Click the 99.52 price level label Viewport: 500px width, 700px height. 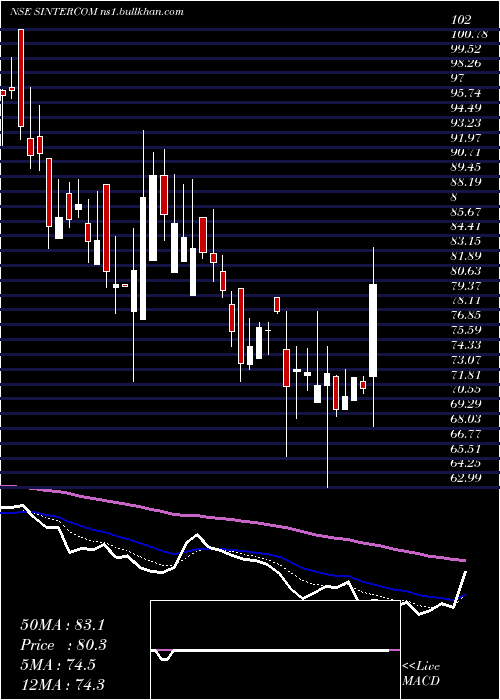[x=466, y=49]
